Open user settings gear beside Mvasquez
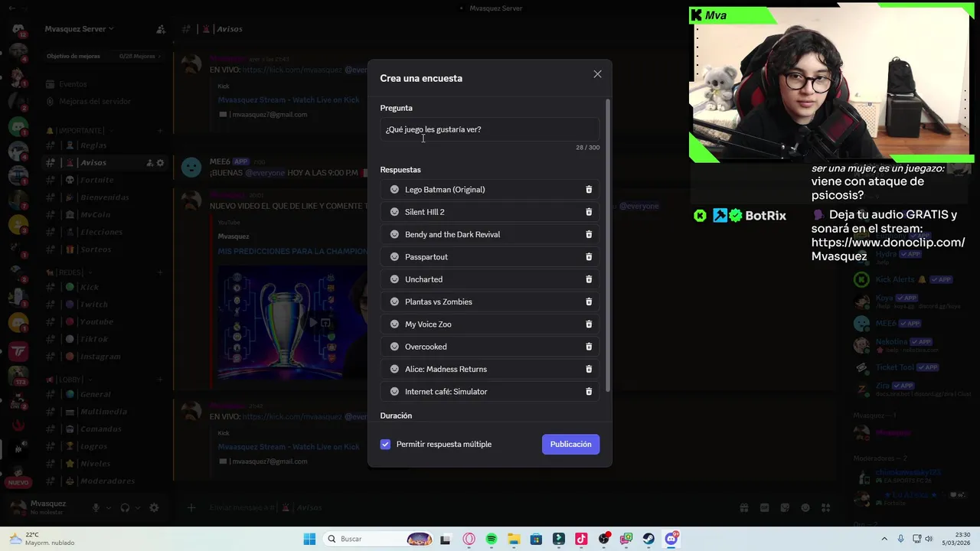This screenshot has width=980, height=551. pyautogui.click(x=154, y=507)
